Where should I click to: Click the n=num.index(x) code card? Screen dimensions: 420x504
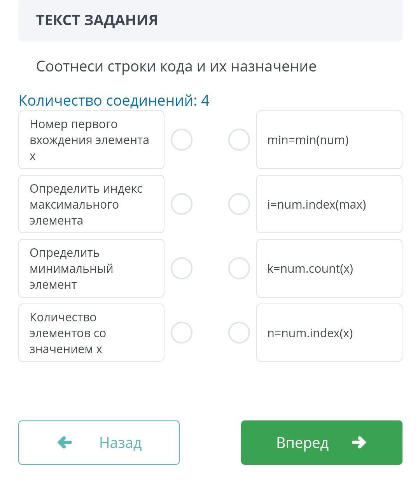pyautogui.click(x=329, y=333)
